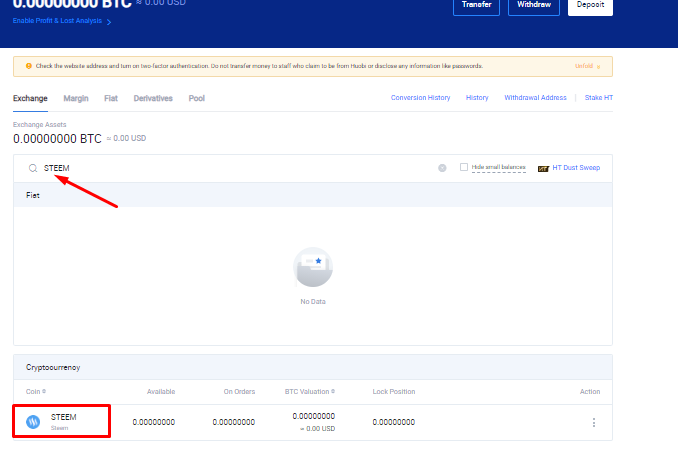The image size is (678, 459).
Task: Click STEEM Available value 0.00000000
Action: 154,422
